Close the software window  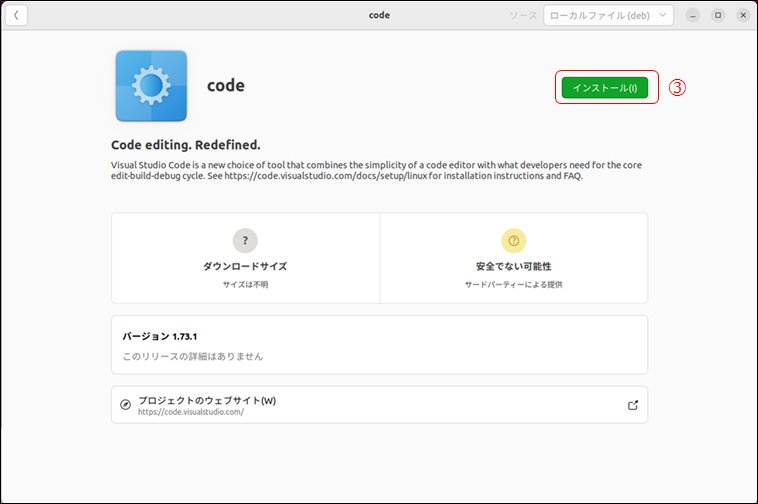click(741, 16)
